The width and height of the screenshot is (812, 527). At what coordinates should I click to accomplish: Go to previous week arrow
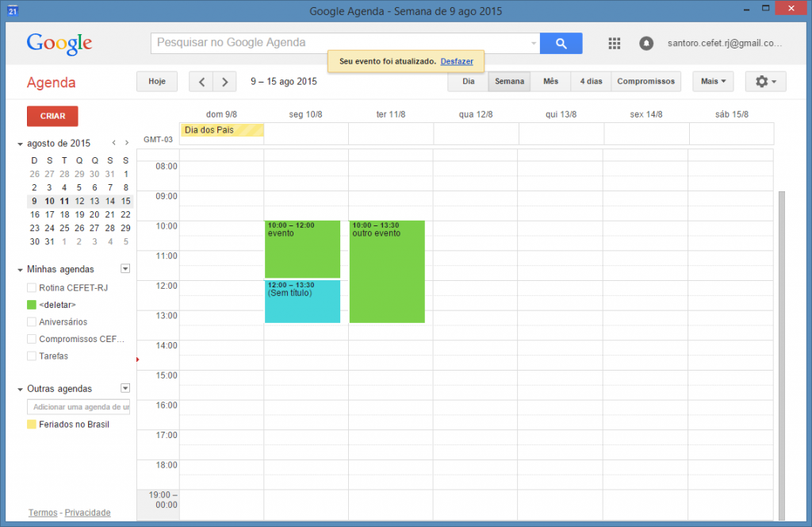[x=201, y=82]
